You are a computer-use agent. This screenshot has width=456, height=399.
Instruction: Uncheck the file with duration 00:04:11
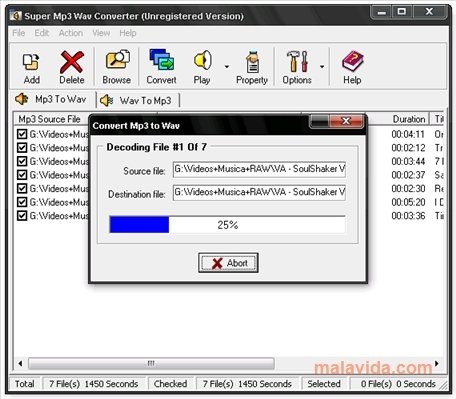point(22,134)
